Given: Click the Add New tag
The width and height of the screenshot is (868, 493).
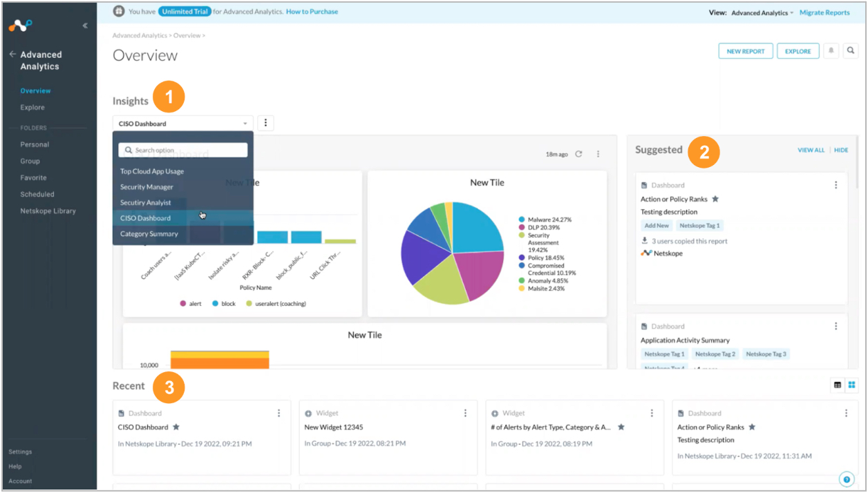Looking at the screenshot, I should [x=657, y=225].
